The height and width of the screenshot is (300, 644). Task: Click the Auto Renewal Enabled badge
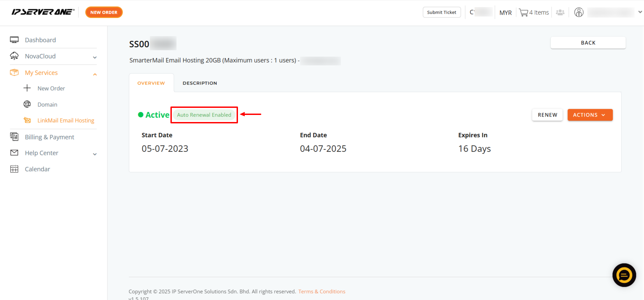[204, 115]
